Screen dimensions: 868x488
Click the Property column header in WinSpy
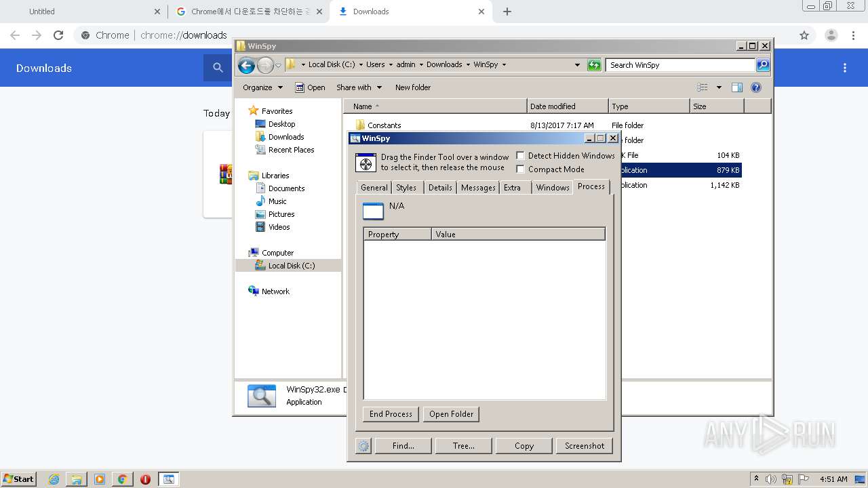[397, 235]
